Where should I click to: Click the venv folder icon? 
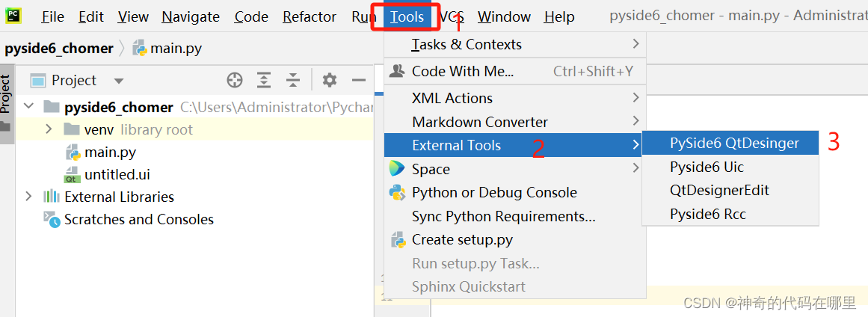click(72, 129)
